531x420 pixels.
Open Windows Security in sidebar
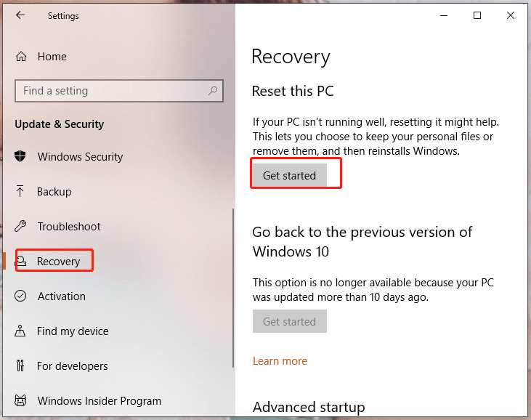click(80, 156)
